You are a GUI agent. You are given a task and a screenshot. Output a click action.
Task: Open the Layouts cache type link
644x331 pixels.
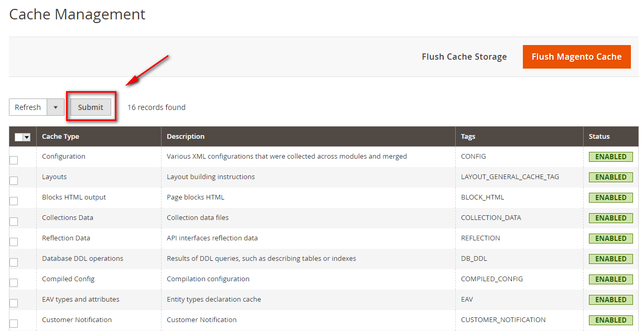tap(54, 176)
